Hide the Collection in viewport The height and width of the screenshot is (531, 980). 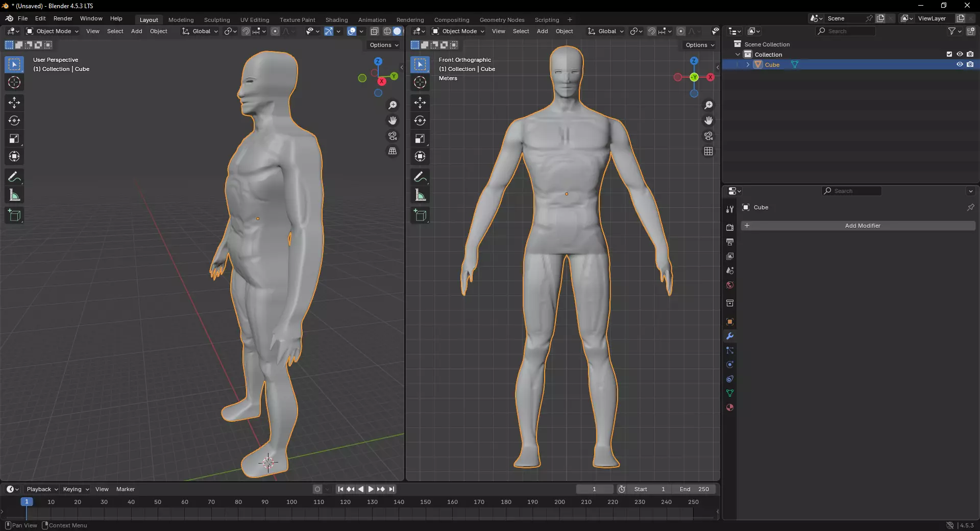(960, 54)
